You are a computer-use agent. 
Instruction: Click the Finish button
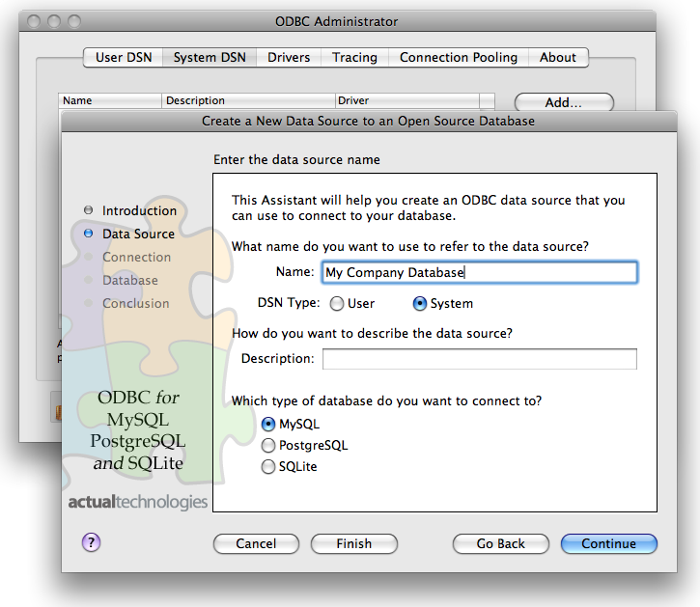[x=354, y=543]
